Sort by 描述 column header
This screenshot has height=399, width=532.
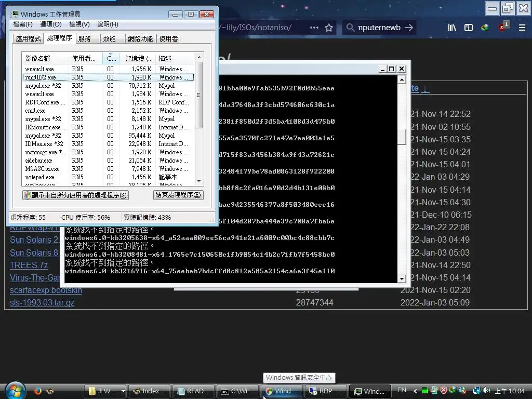(x=175, y=58)
